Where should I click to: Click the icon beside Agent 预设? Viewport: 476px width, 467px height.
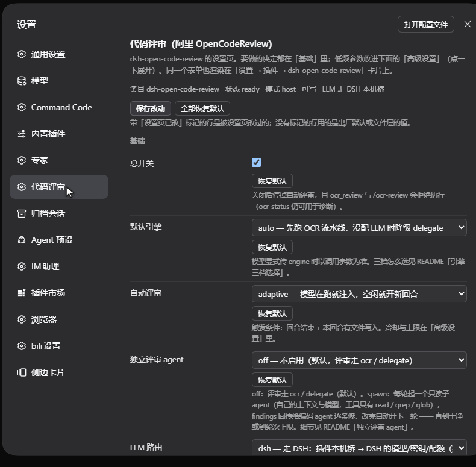tap(22, 240)
